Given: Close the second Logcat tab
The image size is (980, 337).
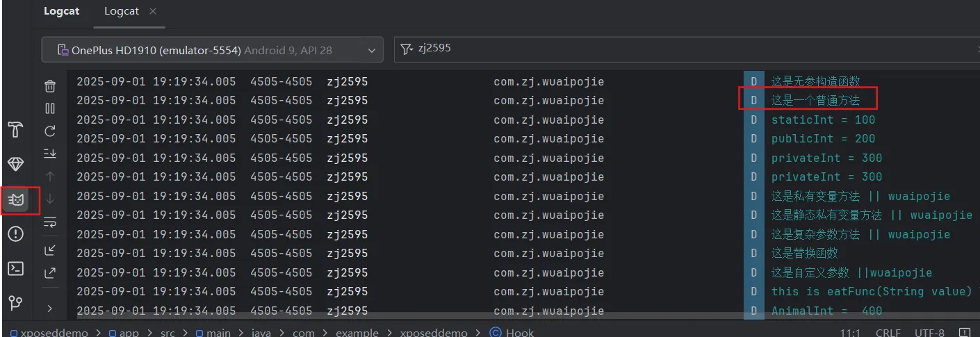Looking at the screenshot, I should tap(153, 11).
